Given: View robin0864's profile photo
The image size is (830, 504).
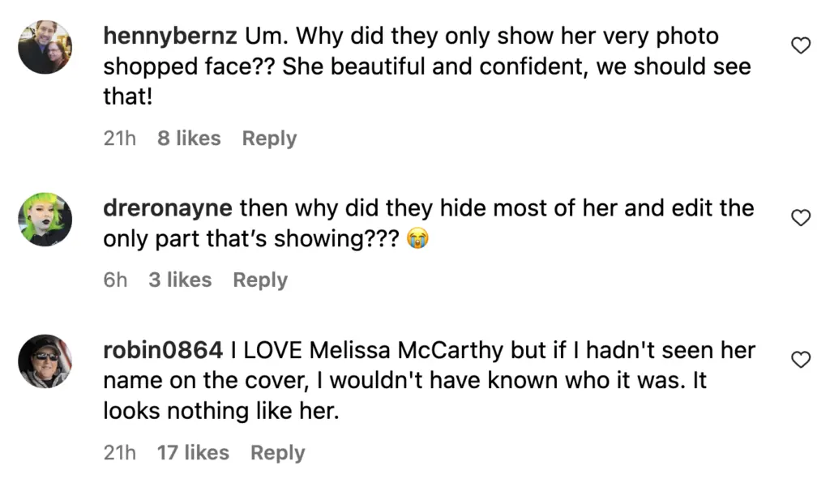Looking at the screenshot, I should coord(45,361).
